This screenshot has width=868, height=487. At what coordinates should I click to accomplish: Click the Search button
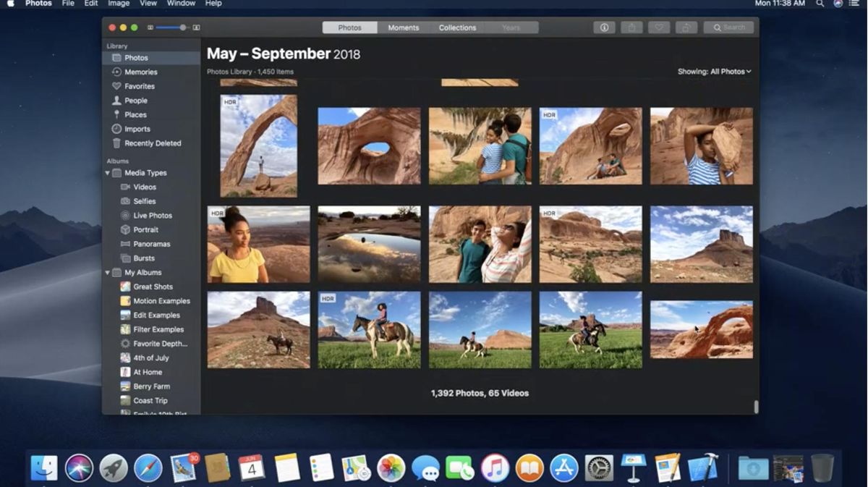click(728, 27)
